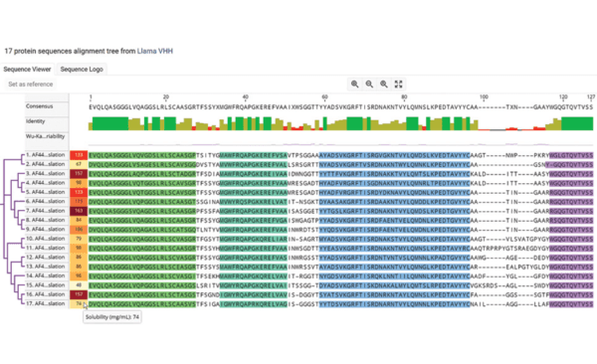Image resolution: width=597 pixels, height=364 pixels.
Task: Select sequence row 11. AF4...slation
Action: 45,248
